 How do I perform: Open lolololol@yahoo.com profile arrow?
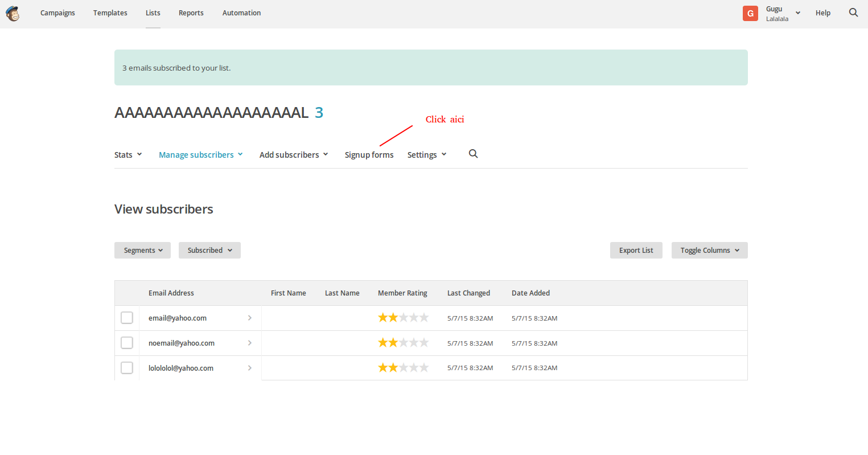tap(249, 368)
